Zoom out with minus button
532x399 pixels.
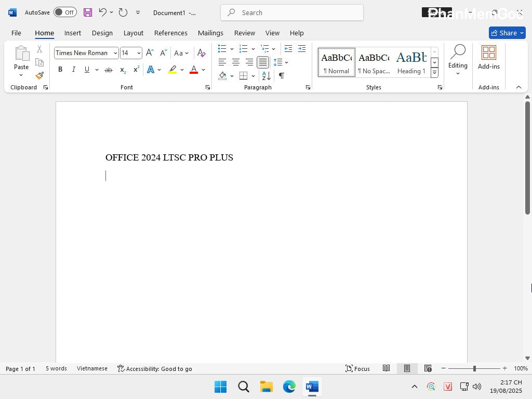[443, 368]
